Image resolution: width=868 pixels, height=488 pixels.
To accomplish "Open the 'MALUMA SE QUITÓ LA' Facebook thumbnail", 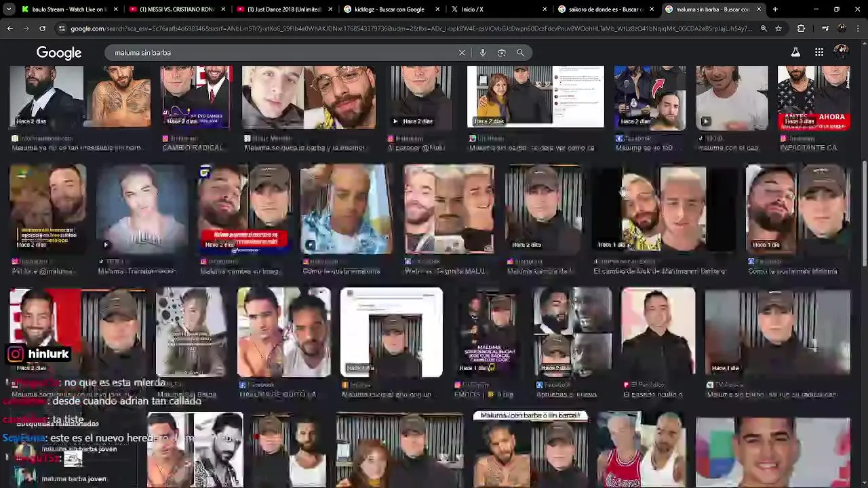I will (284, 332).
